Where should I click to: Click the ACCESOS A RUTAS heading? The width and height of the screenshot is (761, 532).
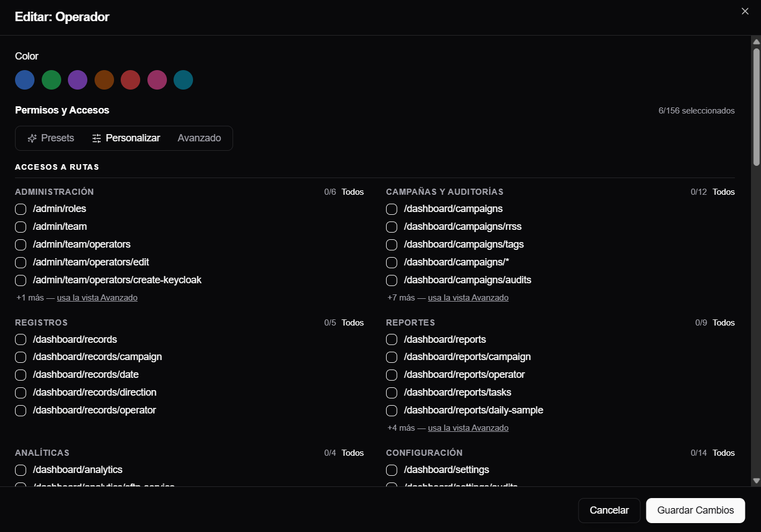point(57,167)
